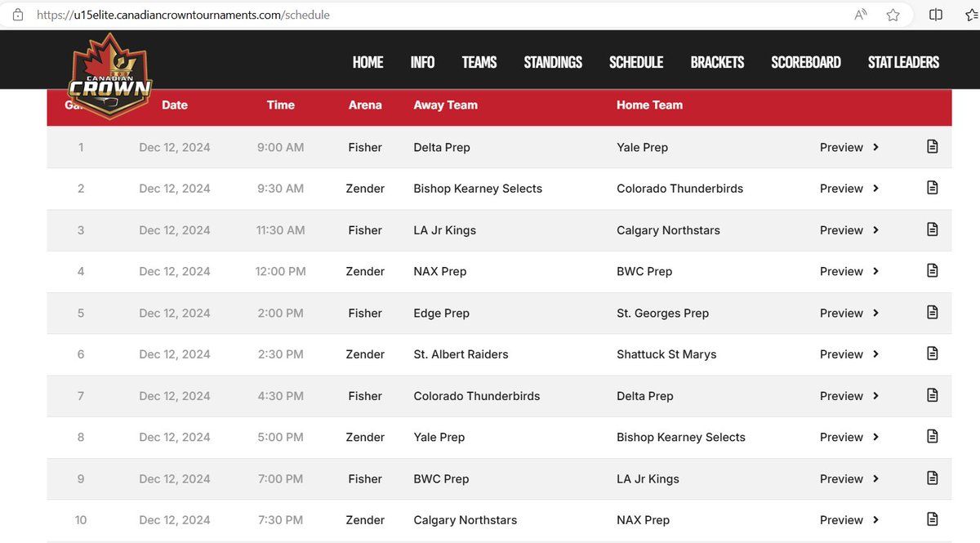Expand the Preview chevron for Game 5 Edge Prep game
Viewport: 980px width, 543px height.
click(x=876, y=313)
